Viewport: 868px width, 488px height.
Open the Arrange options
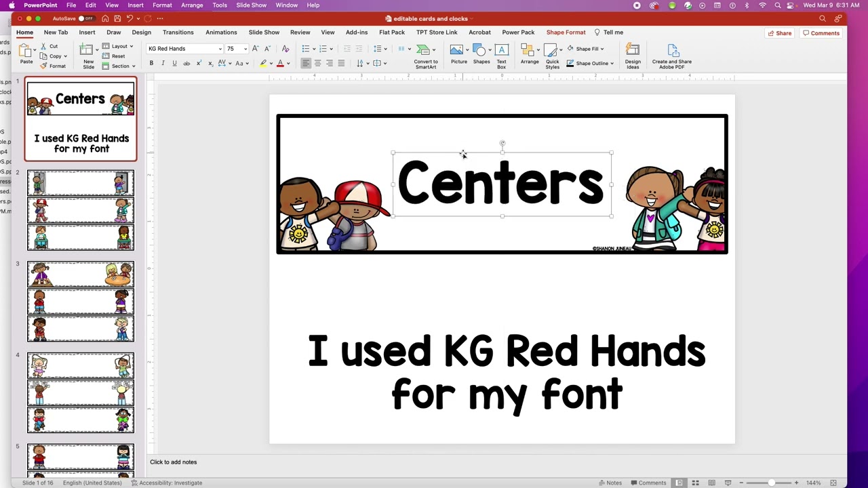pos(530,54)
